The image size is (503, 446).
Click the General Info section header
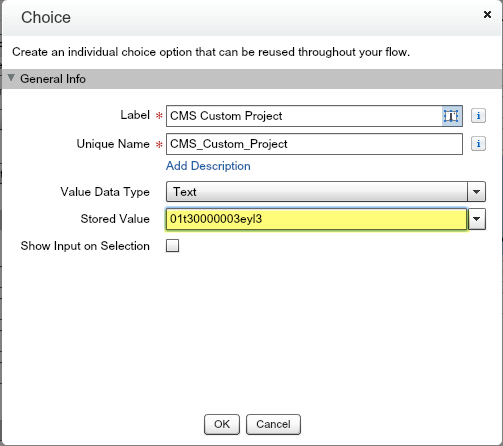tap(252, 79)
